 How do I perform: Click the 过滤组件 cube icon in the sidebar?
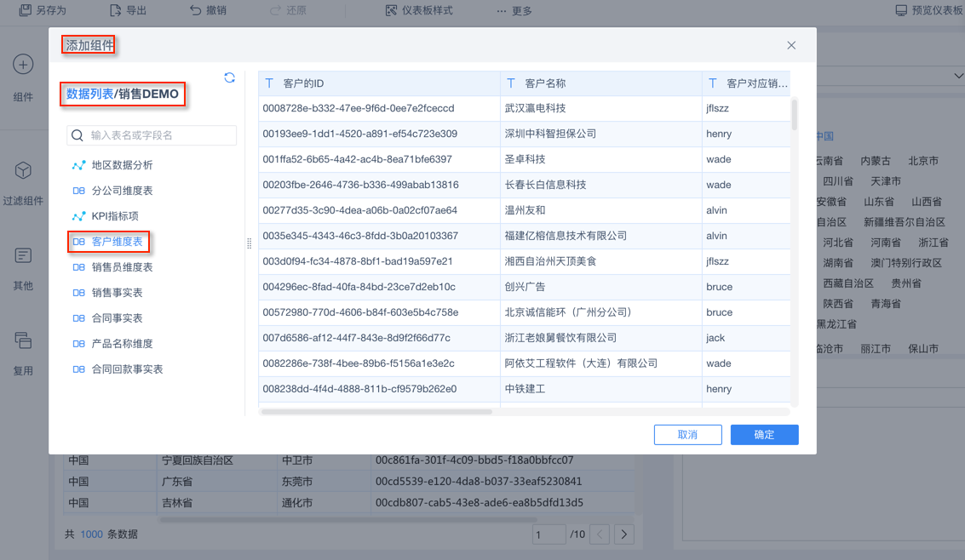point(23,170)
